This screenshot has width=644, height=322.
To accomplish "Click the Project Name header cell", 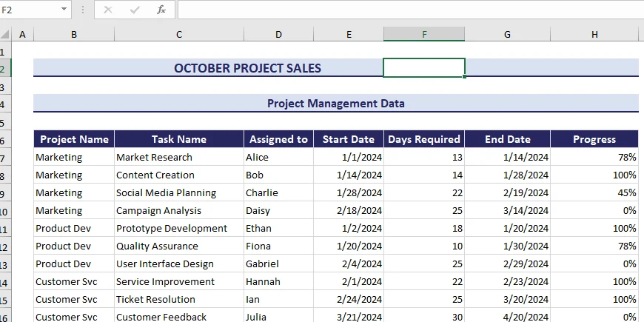I will pos(74,139).
